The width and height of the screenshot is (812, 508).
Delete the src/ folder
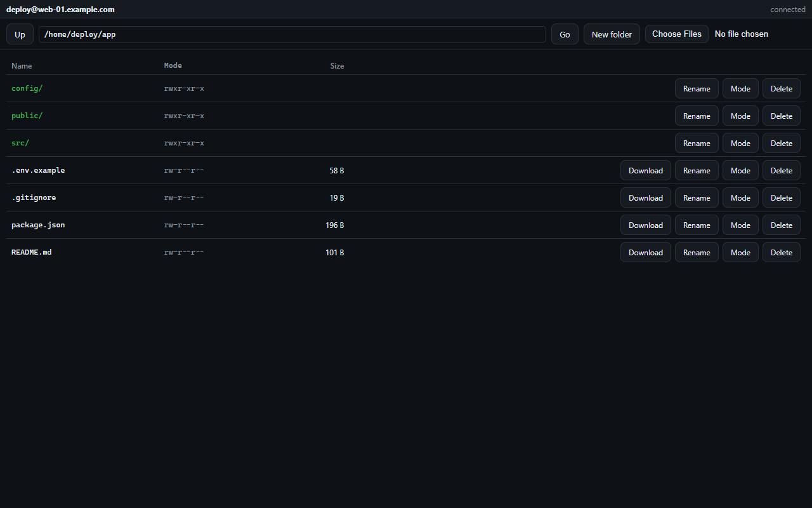tap(782, 144)
